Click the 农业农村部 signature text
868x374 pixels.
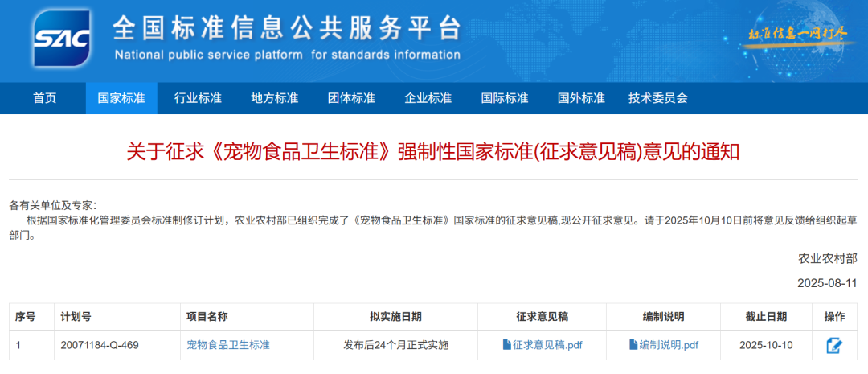point(828,258)
